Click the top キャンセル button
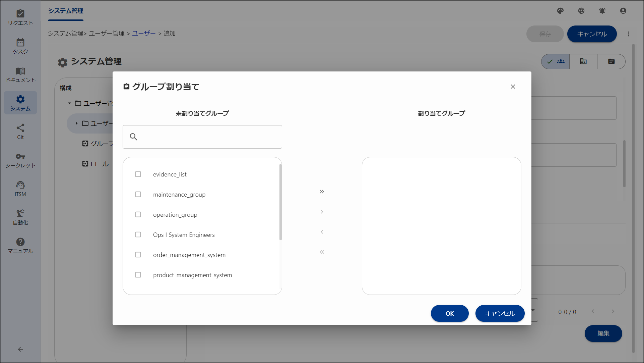Image resolution: width=644 pixels, height=363 pixels. click(x=592, y=34)
